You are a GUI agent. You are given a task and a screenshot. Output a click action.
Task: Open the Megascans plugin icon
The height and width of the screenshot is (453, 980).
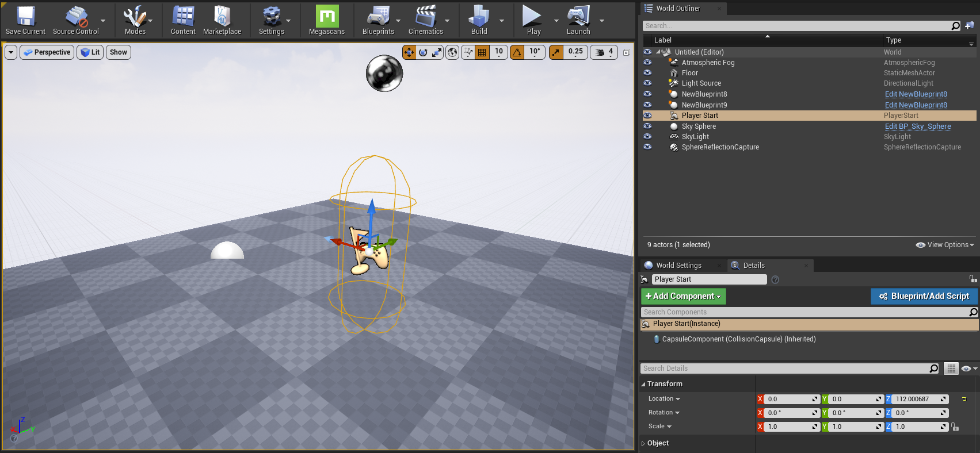click(327, 20)
